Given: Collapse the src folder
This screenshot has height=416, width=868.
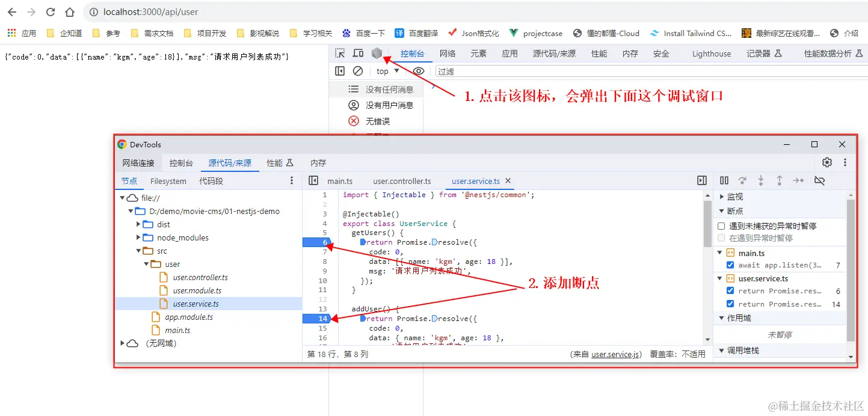Looking at the screenshot, I should [x=138, y=251].
